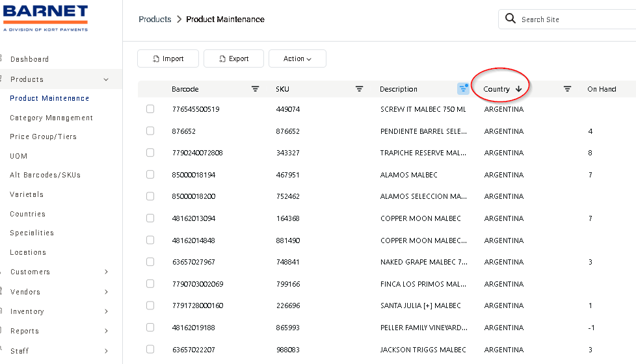Image resolution: width=636 pixels, height=364 pixels.
Task: Click the Products breadcrumb link
Action: point(155,19)
